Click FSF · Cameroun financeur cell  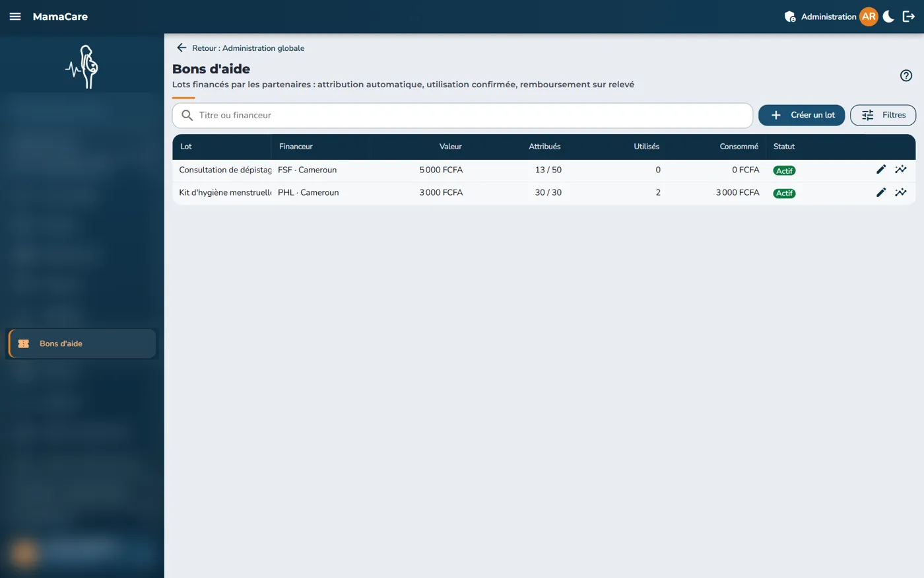coord(307,170)
